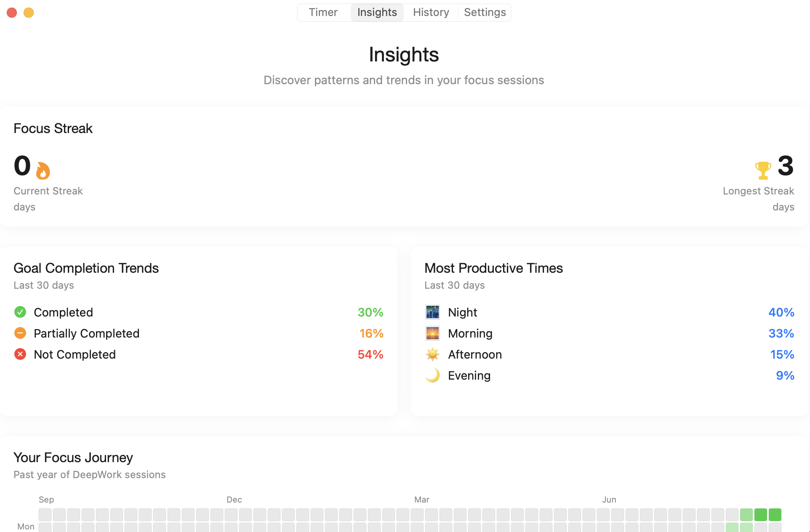Click the green Completed checkmark icon
Image resolution: width=810 pixels, height=532 pixels.
(x=20, y=312)
